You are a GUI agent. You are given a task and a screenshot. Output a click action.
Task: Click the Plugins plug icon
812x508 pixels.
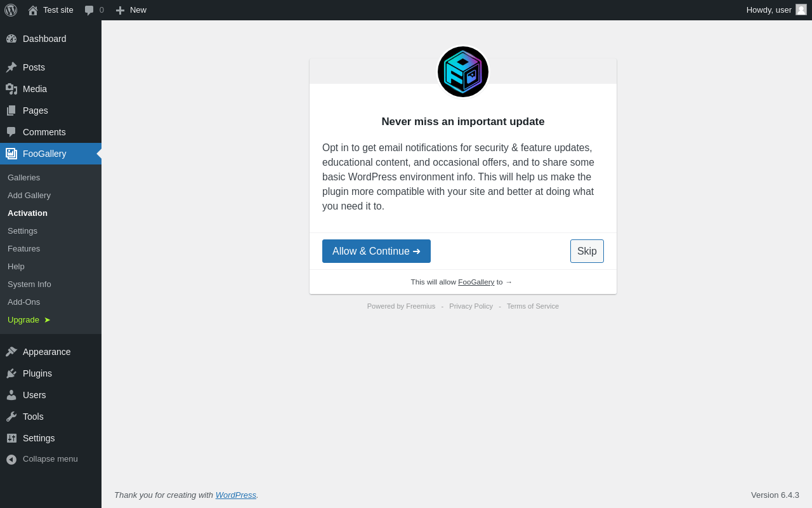11,373
